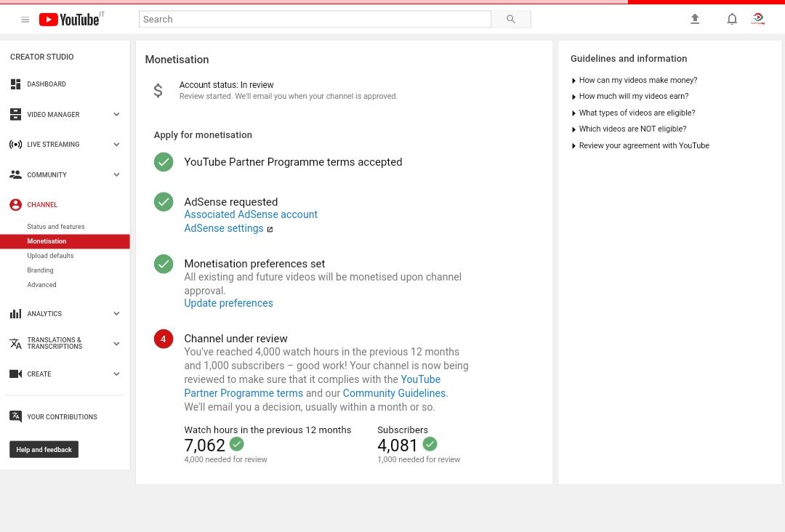Click the dollar sign account status icon
The width and height of the screenshot is (785, 532).
pos(158,90)
